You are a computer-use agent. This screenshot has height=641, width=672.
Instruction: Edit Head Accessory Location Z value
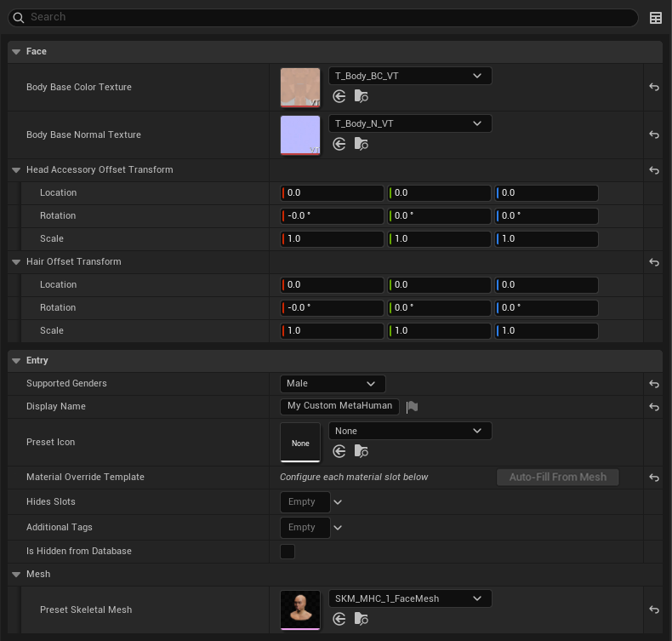pyautogui.click(x=546, y=193)
